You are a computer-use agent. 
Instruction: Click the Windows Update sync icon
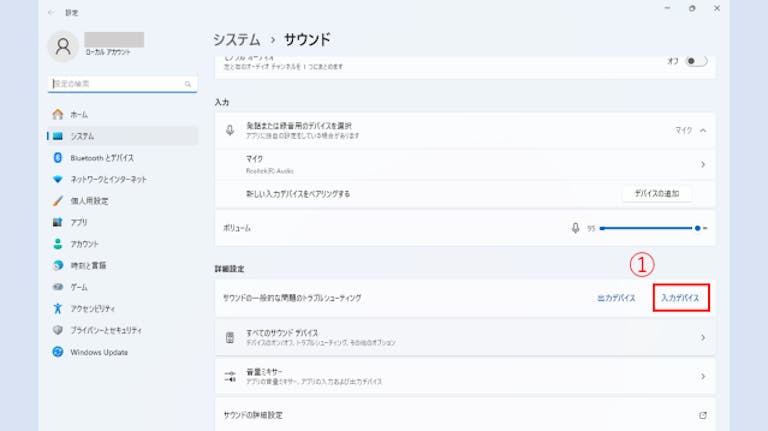pos(58,352)
